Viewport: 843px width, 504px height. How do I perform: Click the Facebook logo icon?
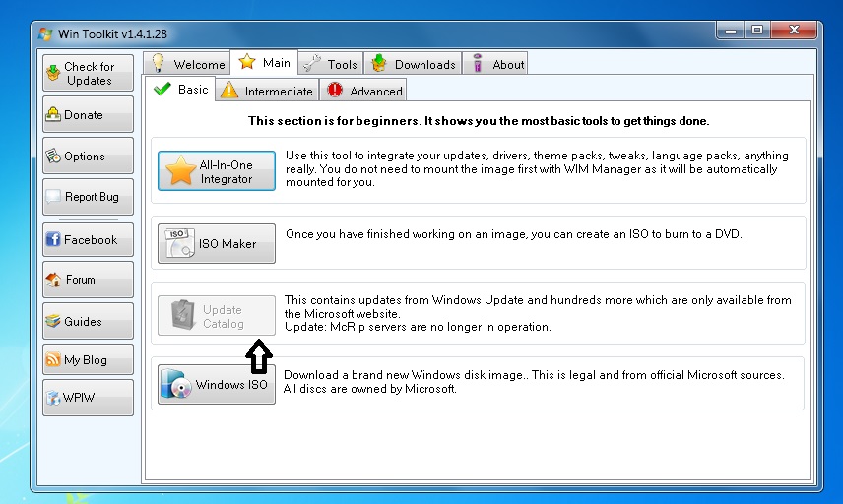[53, 239]
